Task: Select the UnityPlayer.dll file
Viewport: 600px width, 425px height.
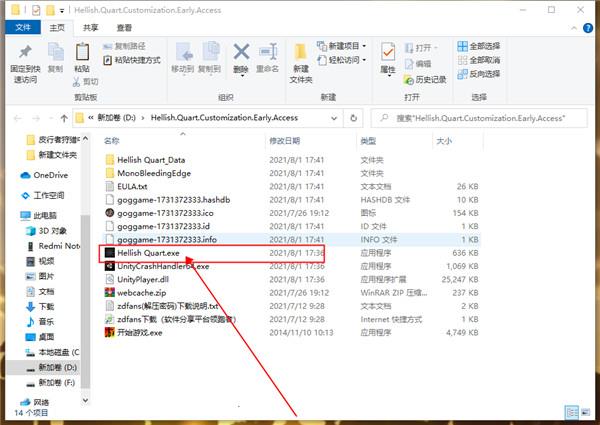Action: tap(137, 280)
